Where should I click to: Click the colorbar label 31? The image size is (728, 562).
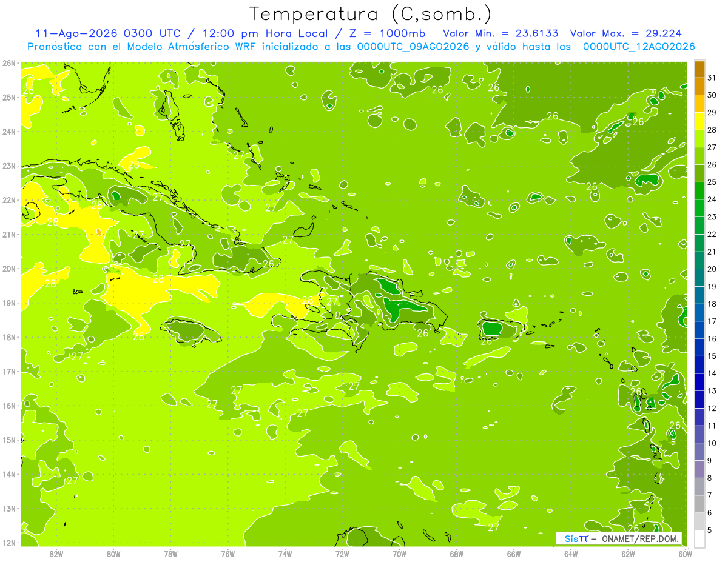pyautogui.click(x=712, y=78)
